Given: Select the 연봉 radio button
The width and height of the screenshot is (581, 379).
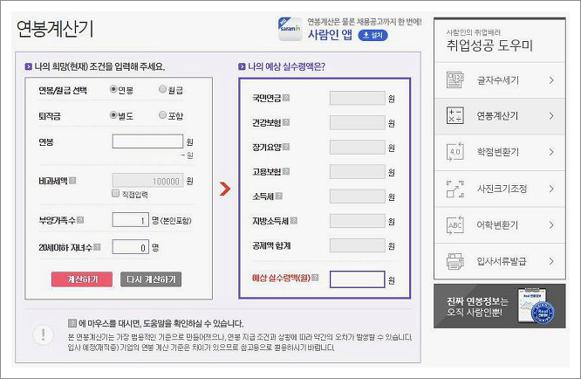Looking at the screenshot, I should 114,89.
